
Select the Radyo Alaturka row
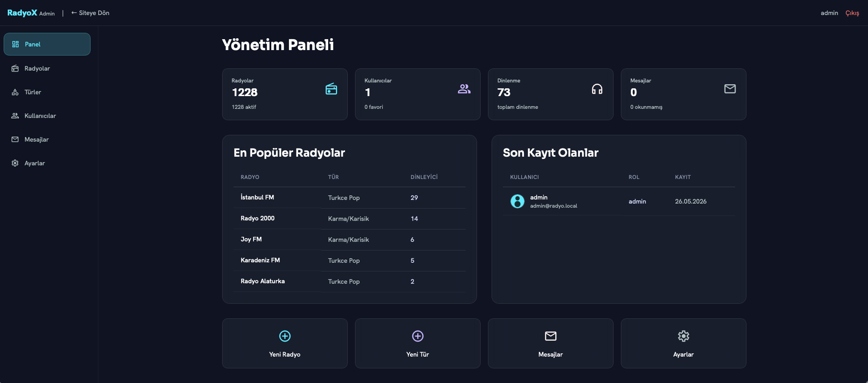(x=350, y=281)
